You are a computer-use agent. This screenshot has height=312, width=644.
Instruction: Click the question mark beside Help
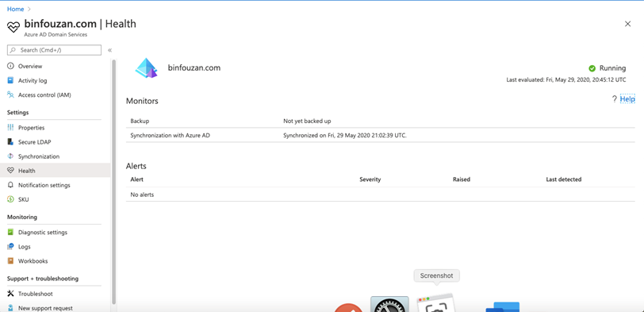tap(615, 99)
